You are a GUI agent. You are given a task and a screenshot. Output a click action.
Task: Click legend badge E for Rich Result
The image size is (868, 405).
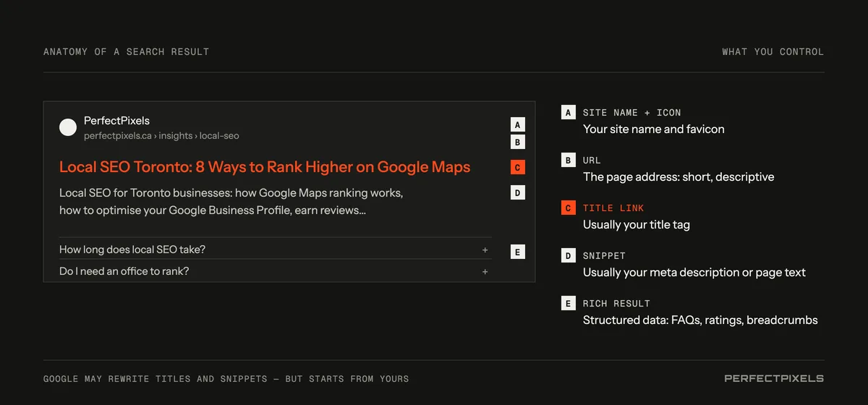click(x=569, y=303)
